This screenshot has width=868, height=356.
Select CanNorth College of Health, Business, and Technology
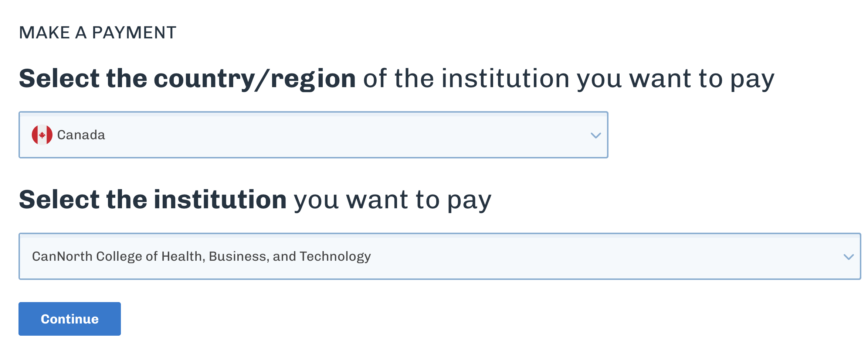(202, 256)
